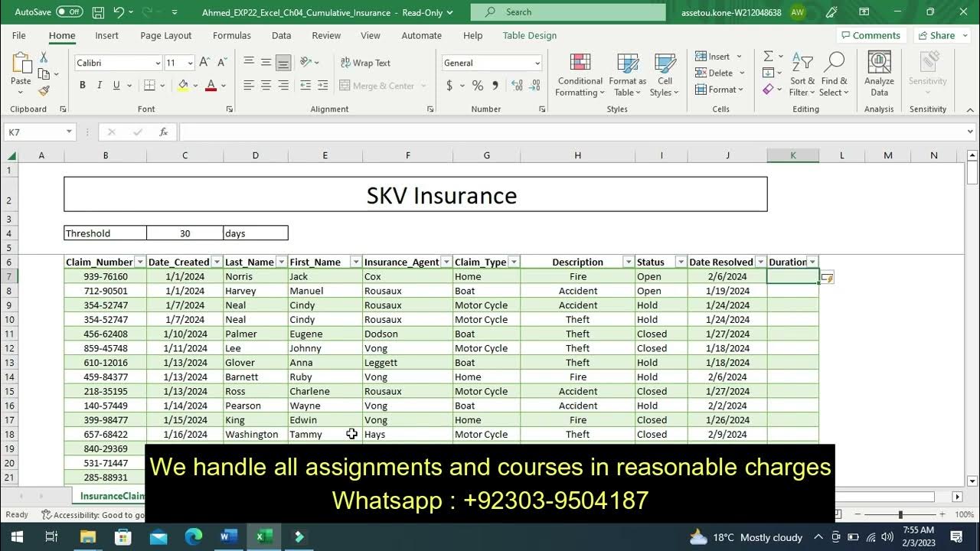
Task: Click the Accounting dollar format icon
Action: click(x=449, y=86)
